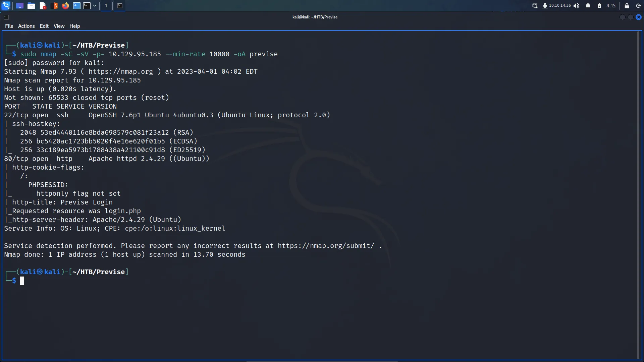This screenshot has width=644, height=362.
Task: Click the 'PORT STATE SERVICE VERSION' header
Action: pos(60,106)
